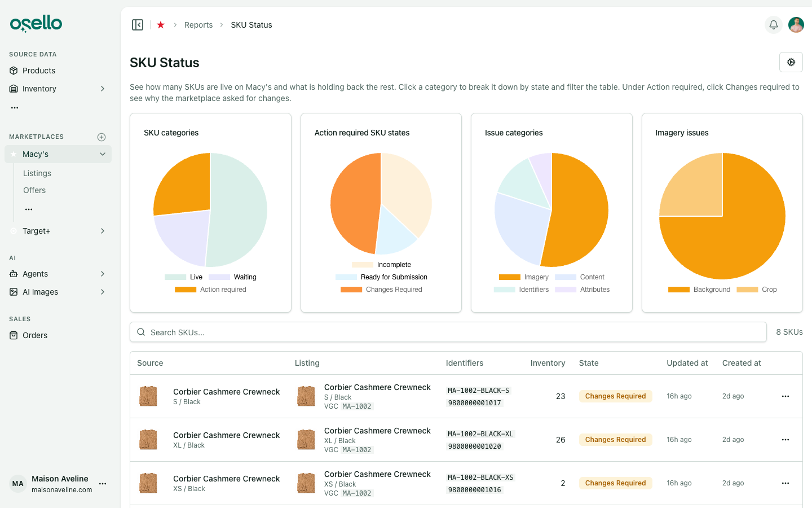Open more options under Source Data
This screenshot has width=812, height=508.
click(15, 107)
